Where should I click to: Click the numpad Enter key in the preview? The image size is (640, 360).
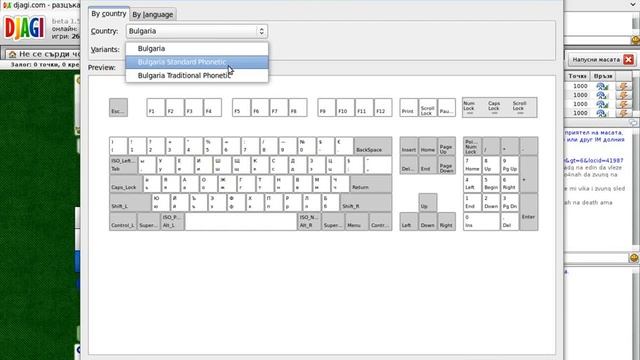point(529,212)
